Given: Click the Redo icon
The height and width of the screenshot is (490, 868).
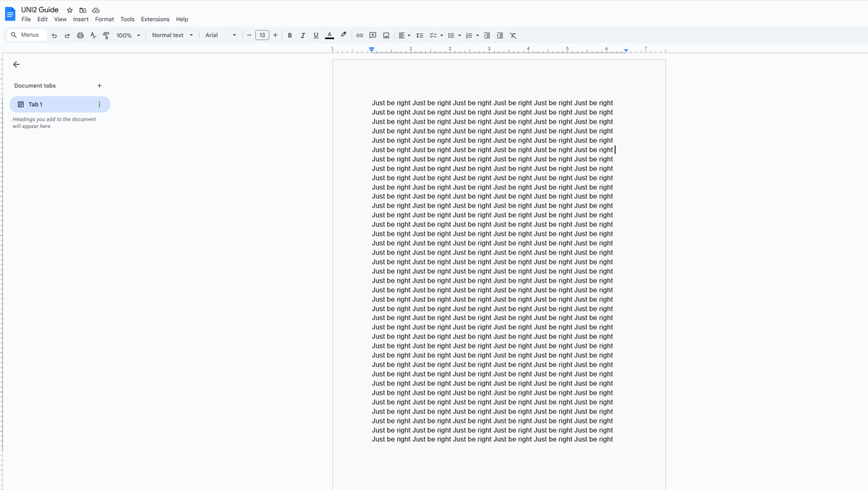Looking at the screenshot, I should click(67, 35).
